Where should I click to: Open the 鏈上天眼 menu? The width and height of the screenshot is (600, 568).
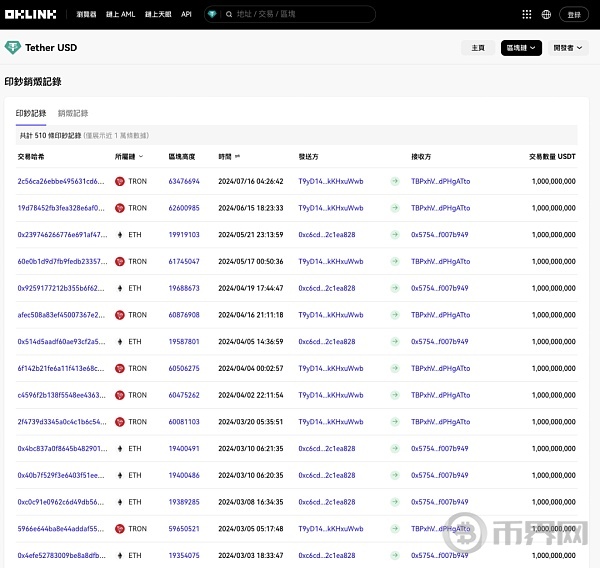158,15
